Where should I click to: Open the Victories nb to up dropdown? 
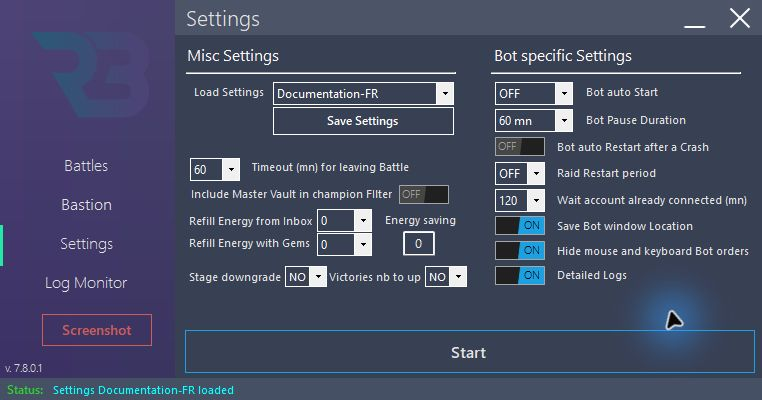point(446,277)
